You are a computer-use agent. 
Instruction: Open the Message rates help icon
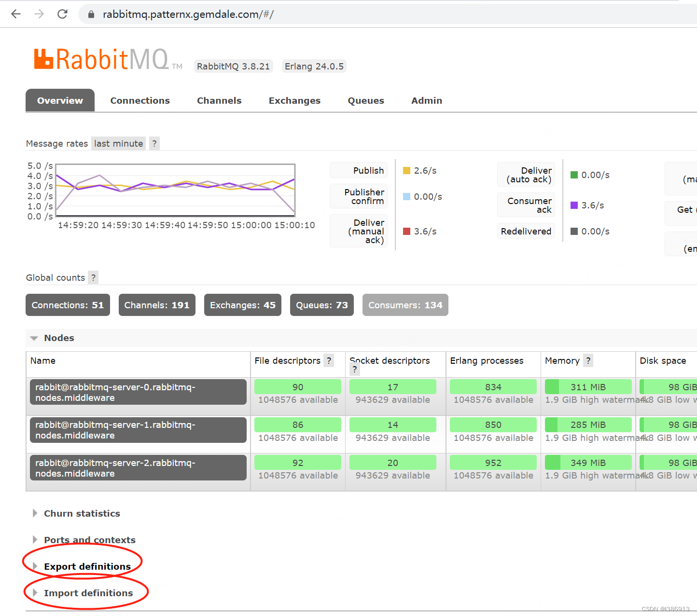[x=154, y=143]
